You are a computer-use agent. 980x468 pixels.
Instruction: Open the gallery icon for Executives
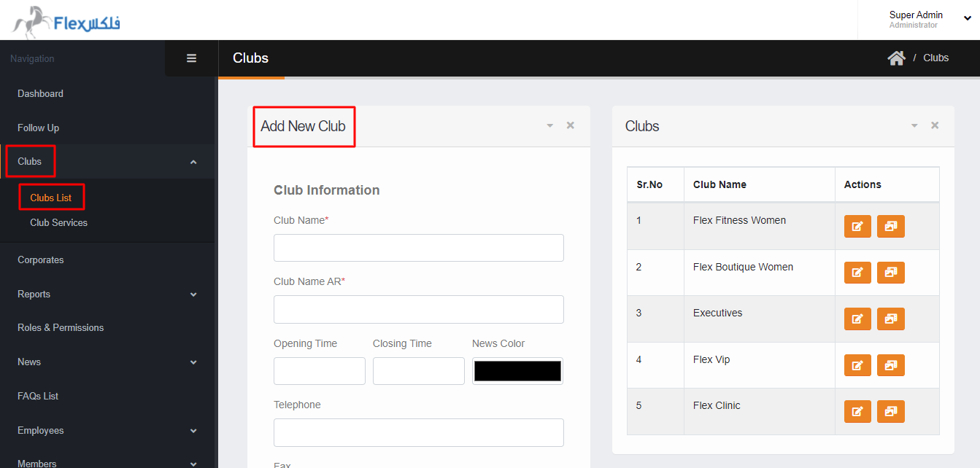tap(891, 319)
